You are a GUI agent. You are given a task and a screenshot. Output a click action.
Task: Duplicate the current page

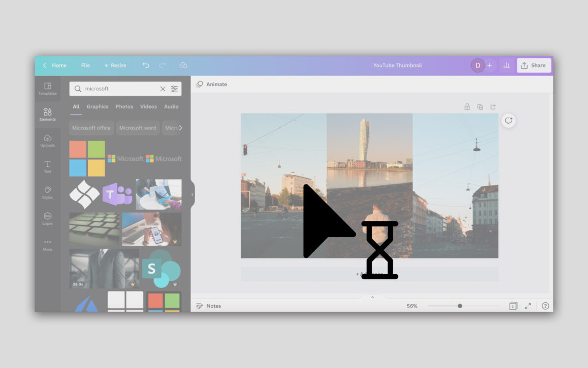click(480, 106)
